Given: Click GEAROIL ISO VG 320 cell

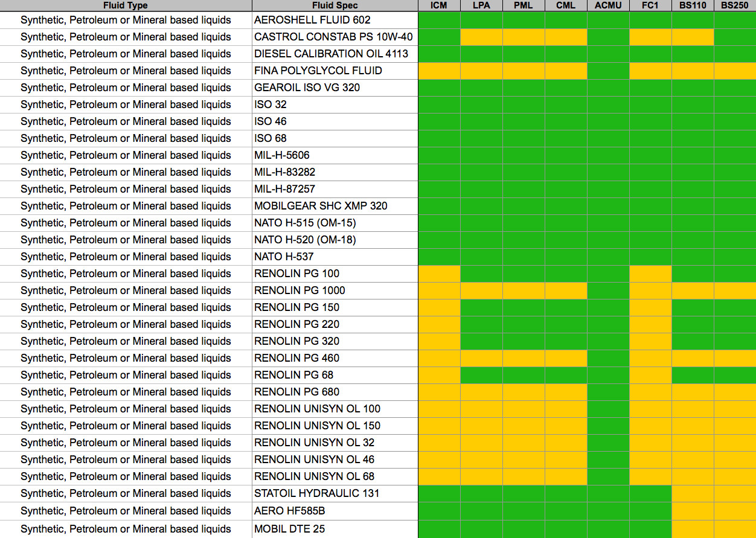Looking at the screenshot, I should (x=335, y=88).
